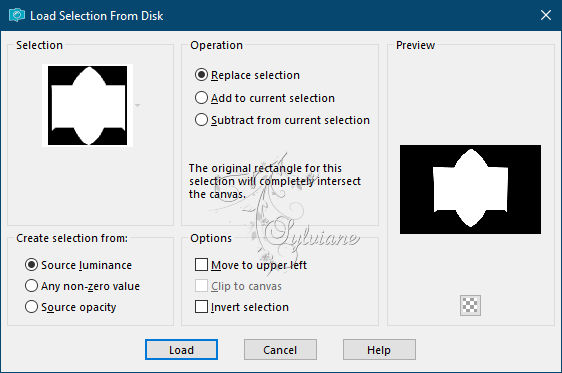This screenshot has width=562, height=373.
Task: Click the selection preview image
Action: pyautogui.click(x=470, y=189)
